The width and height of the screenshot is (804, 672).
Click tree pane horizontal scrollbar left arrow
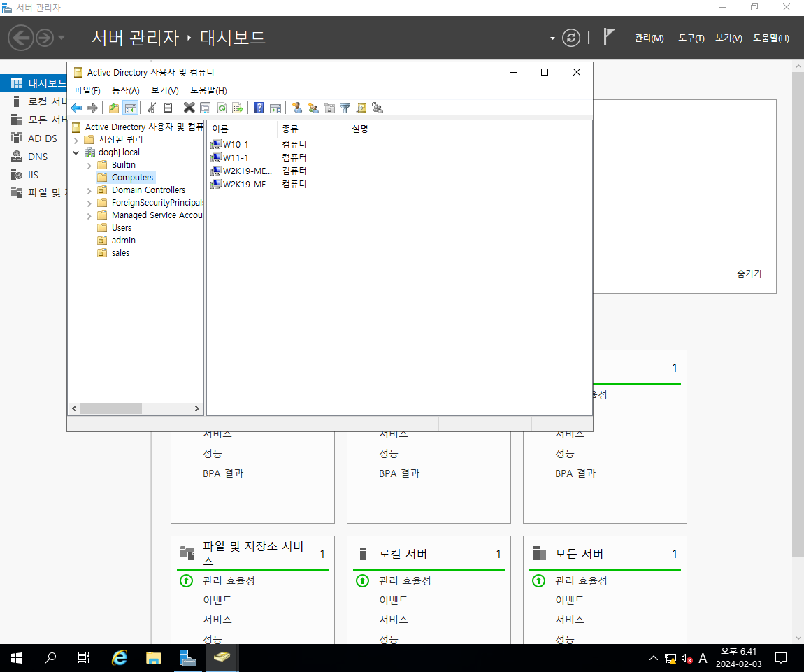point(74,409)
